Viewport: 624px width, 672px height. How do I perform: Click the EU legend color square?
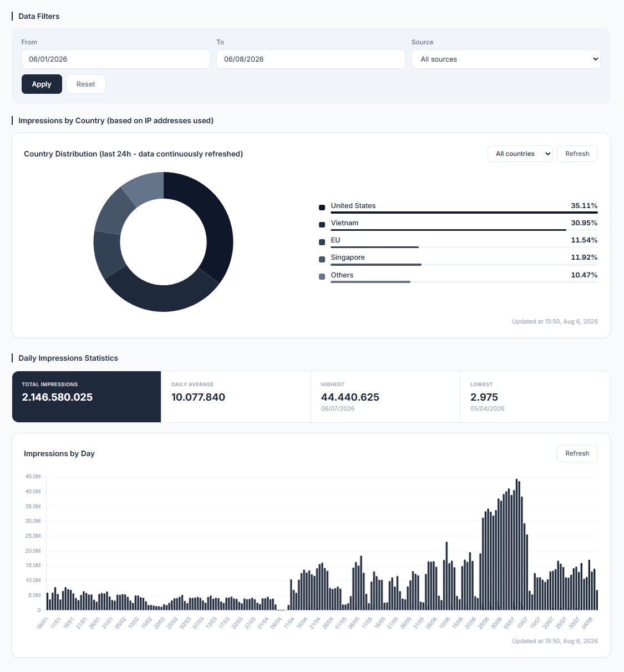click(x=322, y=242)
